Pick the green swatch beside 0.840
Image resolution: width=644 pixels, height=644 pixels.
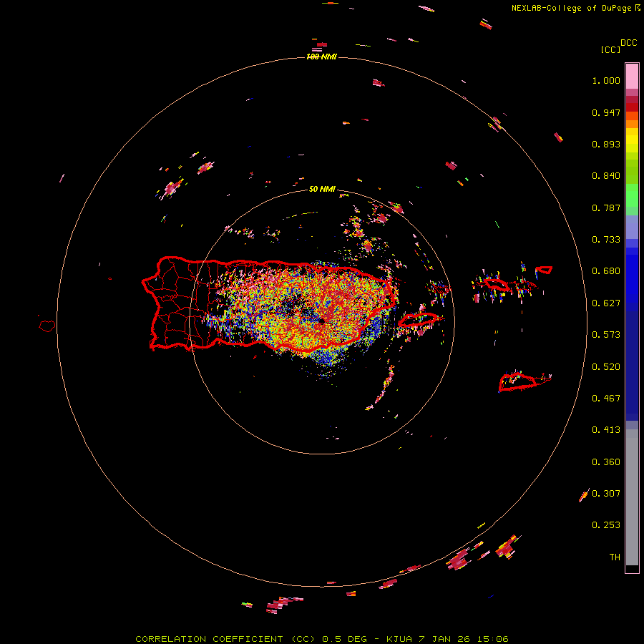(632, 172)
